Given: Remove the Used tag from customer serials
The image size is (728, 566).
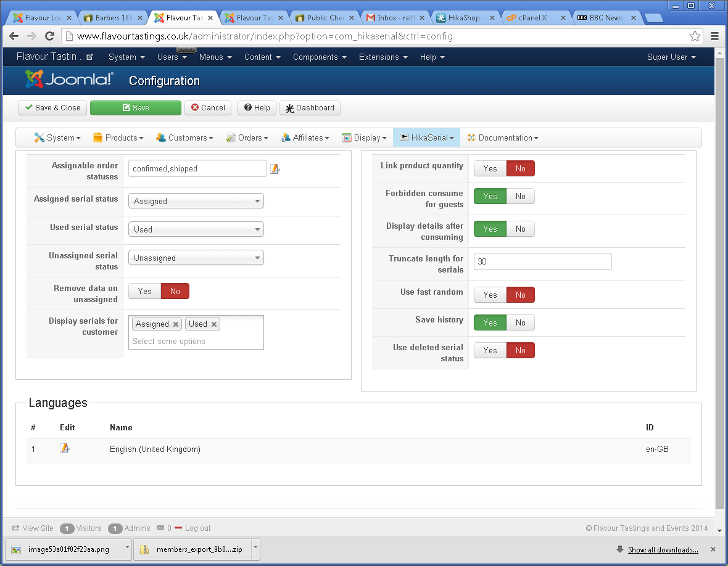Looking at the screenshot, I should (214, 324).
